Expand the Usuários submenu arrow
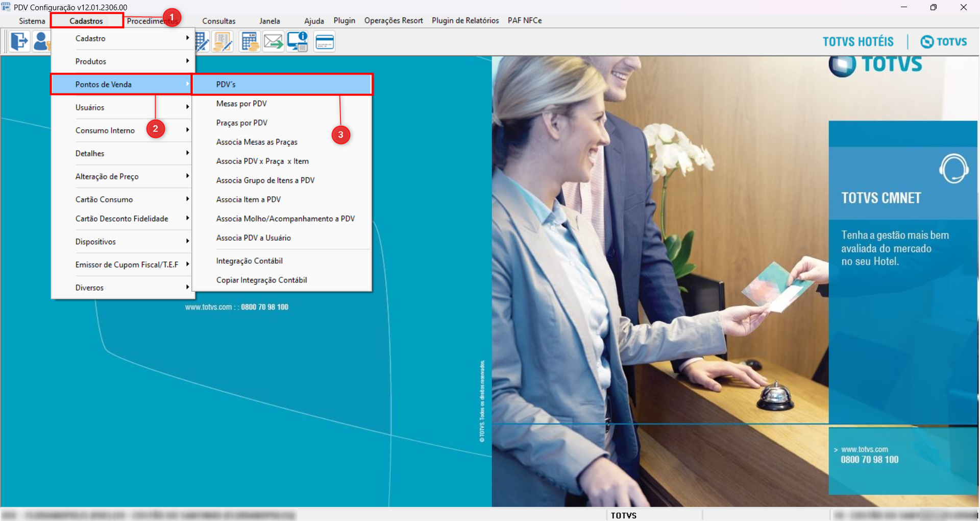The image size is (980, 521). [187, 107]
